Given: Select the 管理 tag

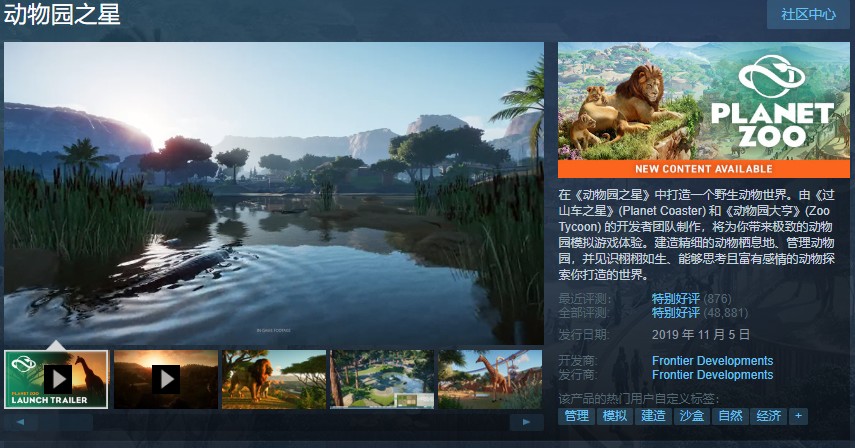Looking at the screenshot, I should 576,416.
